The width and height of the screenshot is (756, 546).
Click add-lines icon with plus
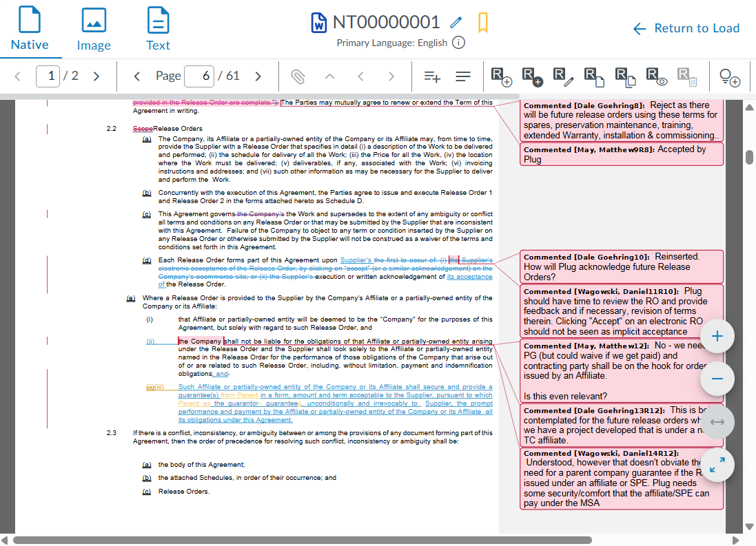(432, 76)
